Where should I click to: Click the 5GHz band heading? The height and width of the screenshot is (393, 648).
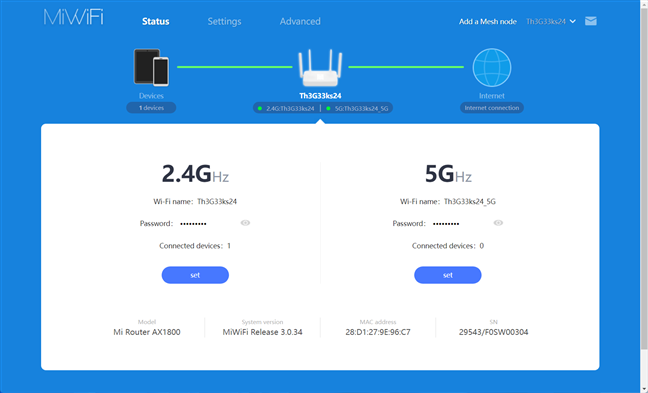pyautogui.click(x=448, y=174)
